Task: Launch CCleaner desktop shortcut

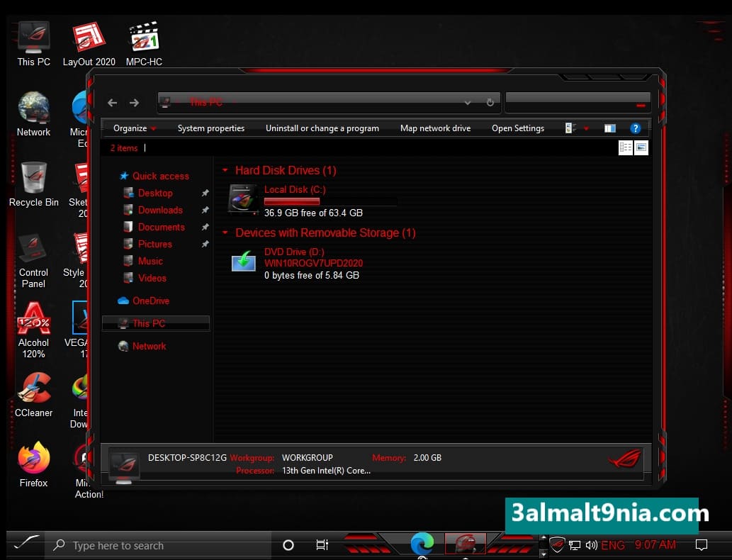Action: coord(33,395)
